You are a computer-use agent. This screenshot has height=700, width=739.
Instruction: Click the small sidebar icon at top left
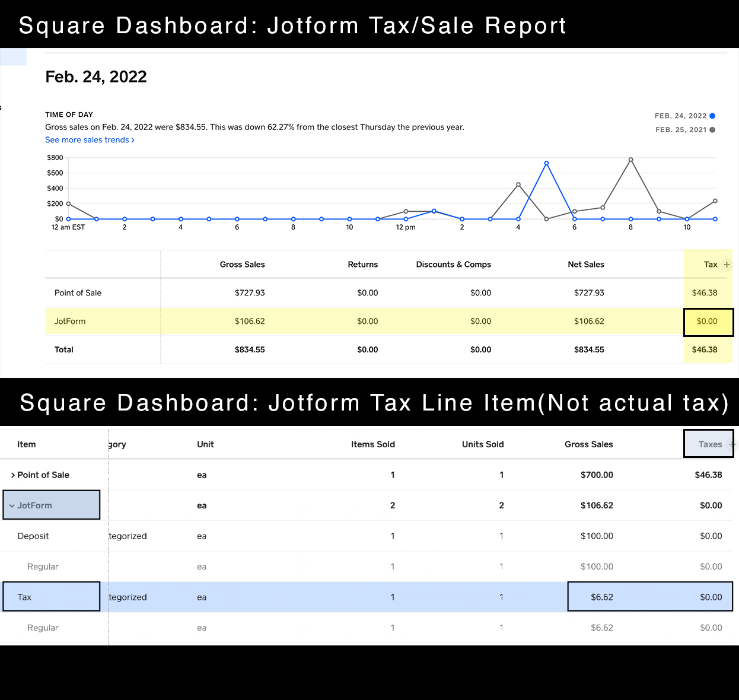pyautogui.click(x=13, y=57)
